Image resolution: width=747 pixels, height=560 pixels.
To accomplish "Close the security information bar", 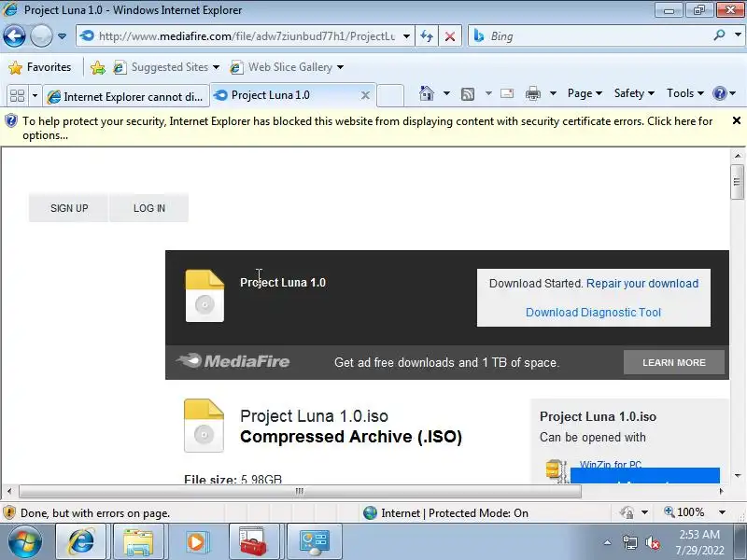I will point(737,120).
